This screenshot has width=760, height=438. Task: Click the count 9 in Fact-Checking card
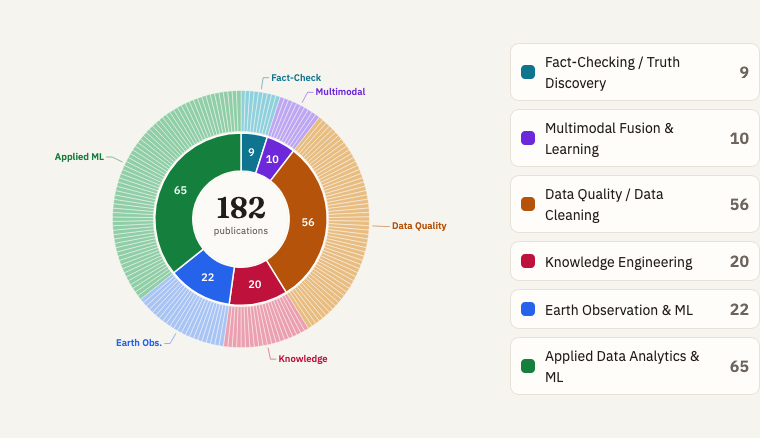click(744, 72)
